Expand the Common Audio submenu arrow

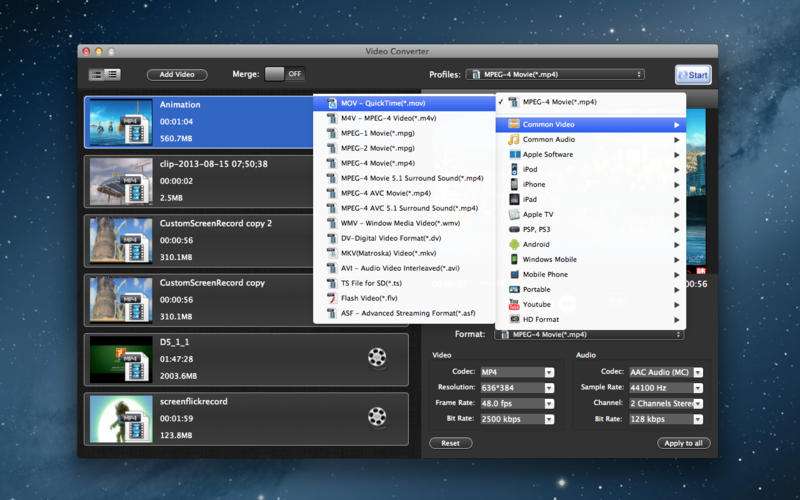[677, 140]
